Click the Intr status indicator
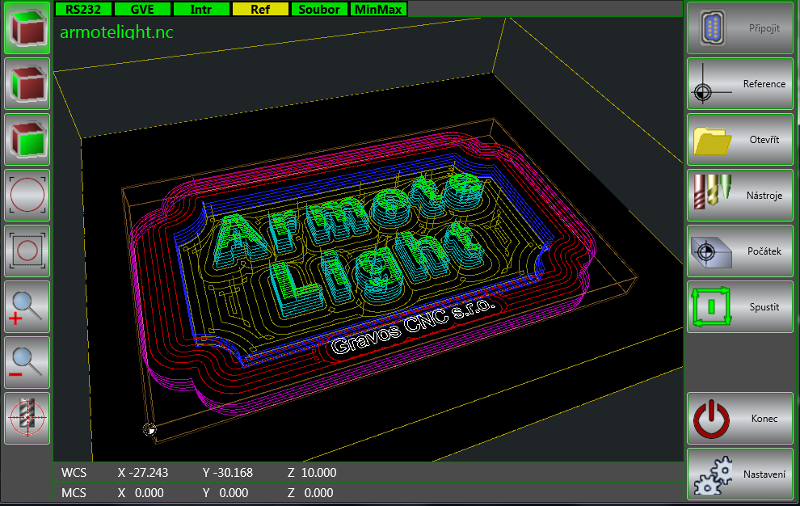The image size is (800, 506). pyautogui.click(x=201, y=9)
